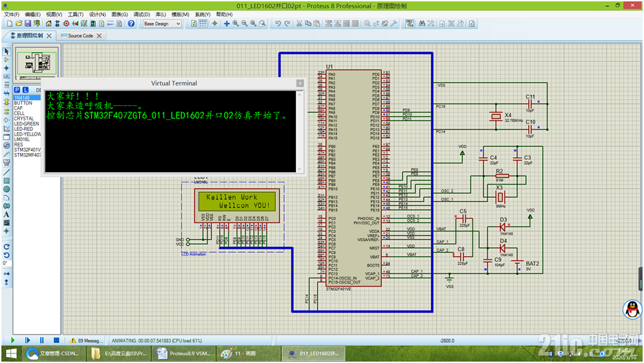644x363 pixels.
Task: Open the 帮助(H) menu
Action: 224,14
